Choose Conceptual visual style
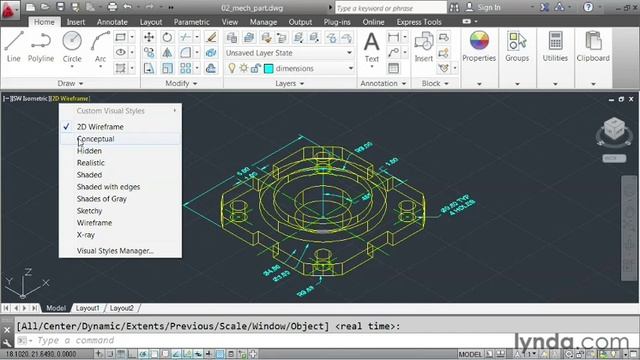Image resolution: width=640 pixels, height=360 pixels. pyautogui.click(x=120, y=139)
